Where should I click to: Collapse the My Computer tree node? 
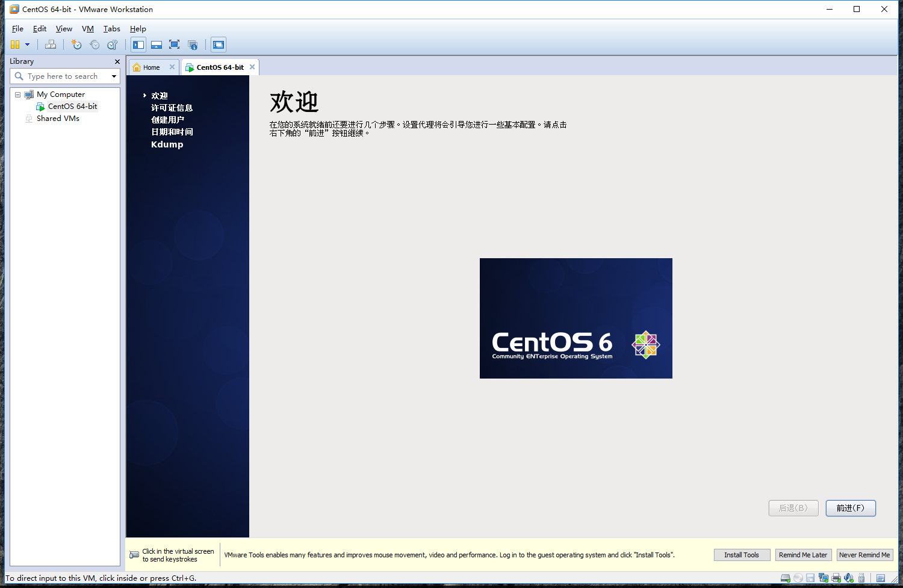click(18, 94)
